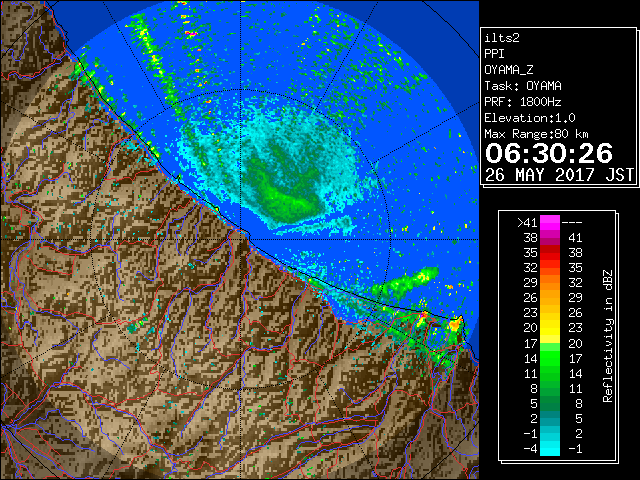Pick the yellow 20–23 dBZ legend swatch

click(550, 328)
